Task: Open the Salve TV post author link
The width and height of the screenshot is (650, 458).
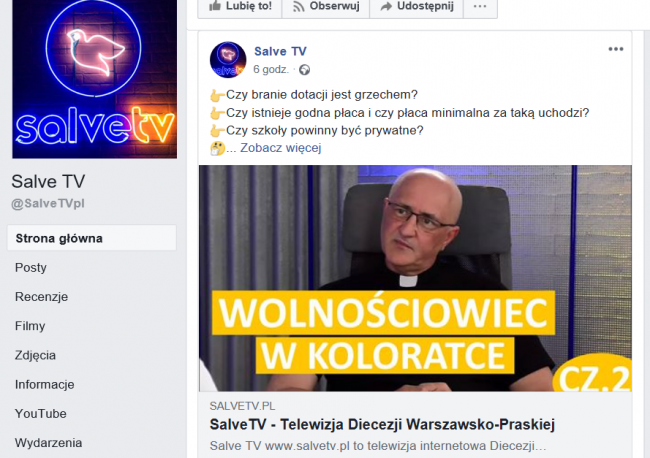Action: coord(280,51)
